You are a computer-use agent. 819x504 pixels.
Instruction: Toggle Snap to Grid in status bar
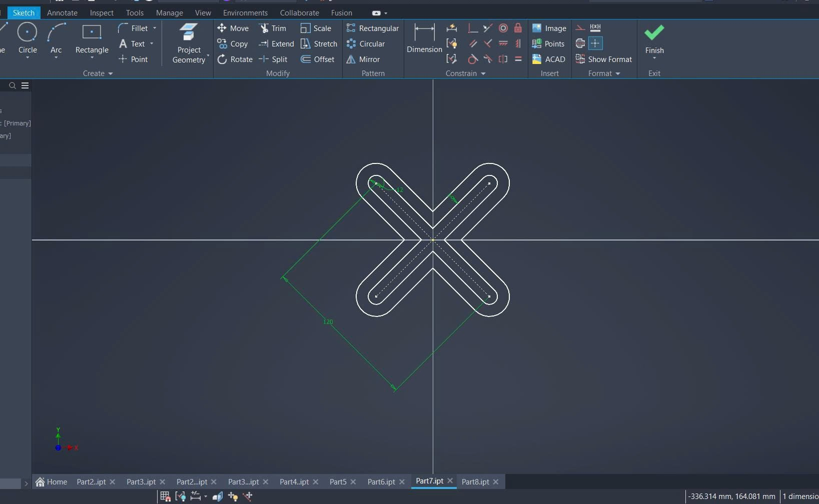[165, 496]
